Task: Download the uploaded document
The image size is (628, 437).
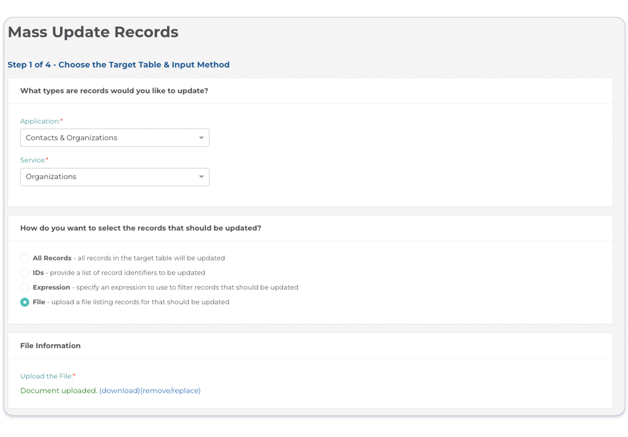Action: pos(119,391)
